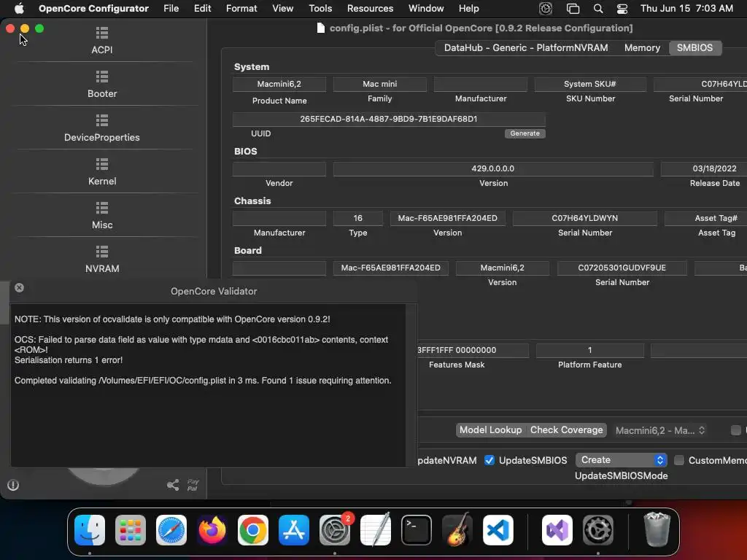Screen dimensions: 747x560
Task: Click the share icon in sidebar footer
Action: click(173, 485)
